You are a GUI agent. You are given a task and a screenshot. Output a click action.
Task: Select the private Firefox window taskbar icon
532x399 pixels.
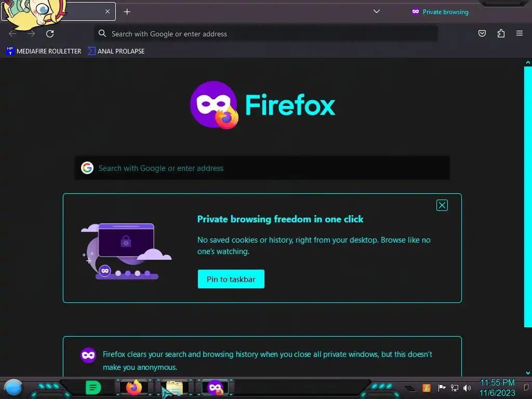pyautogui.click(x=215, y=388)
